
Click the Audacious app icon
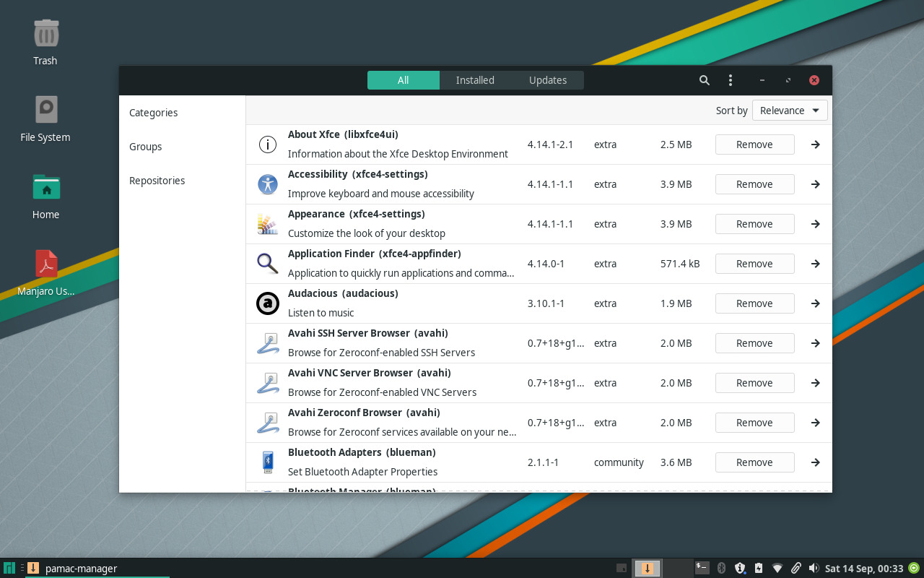tap(268, 303)
